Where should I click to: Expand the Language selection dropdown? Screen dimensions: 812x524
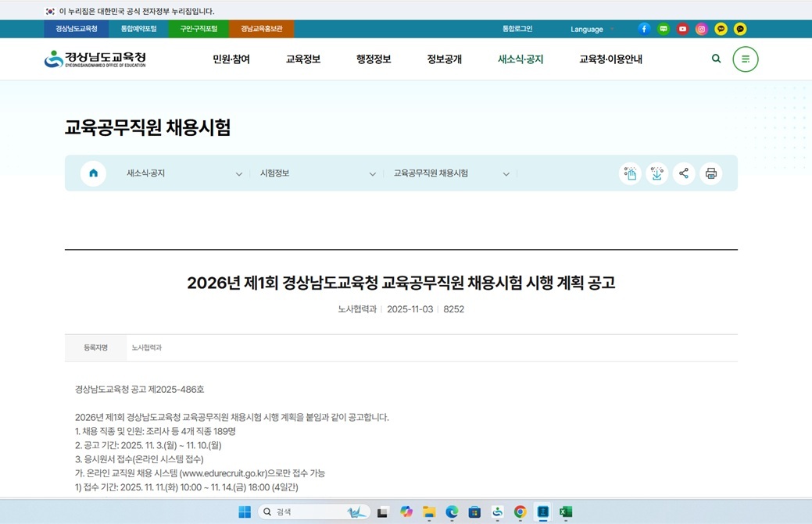coord(590,29)
